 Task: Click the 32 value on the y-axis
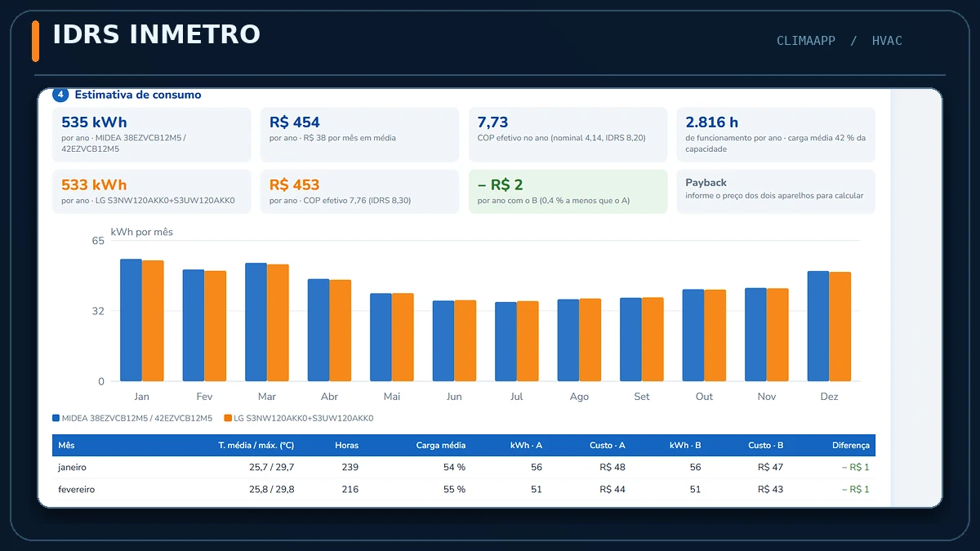tap(98, 311)
